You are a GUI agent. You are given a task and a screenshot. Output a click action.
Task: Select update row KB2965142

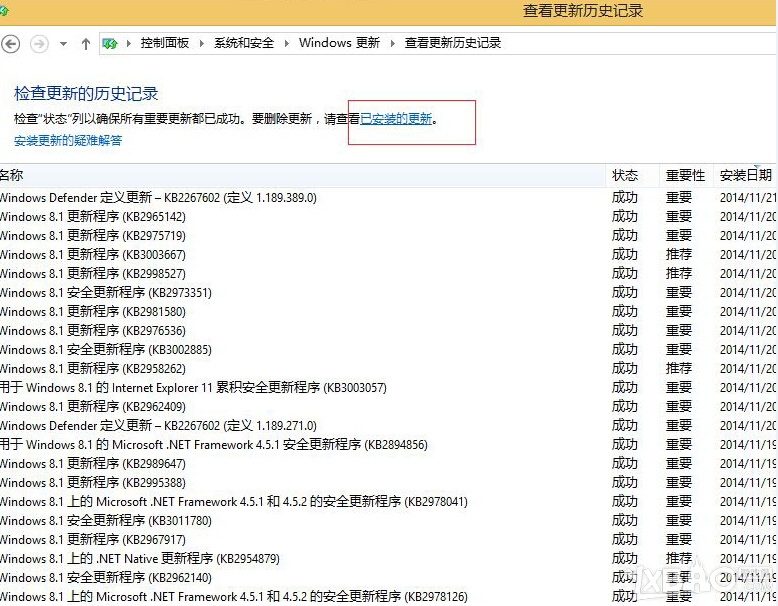pos(389,217)
